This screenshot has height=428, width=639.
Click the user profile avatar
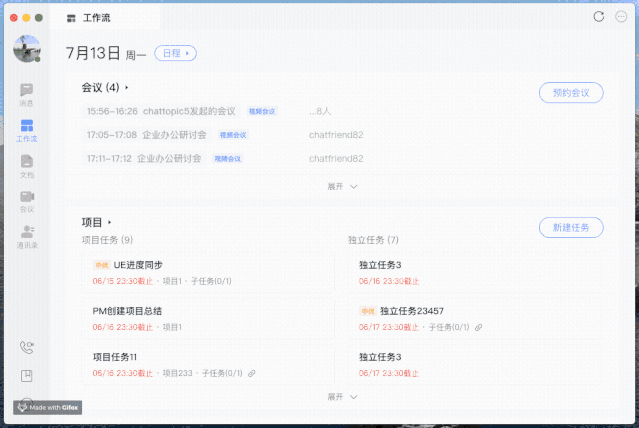coord(27,48)
